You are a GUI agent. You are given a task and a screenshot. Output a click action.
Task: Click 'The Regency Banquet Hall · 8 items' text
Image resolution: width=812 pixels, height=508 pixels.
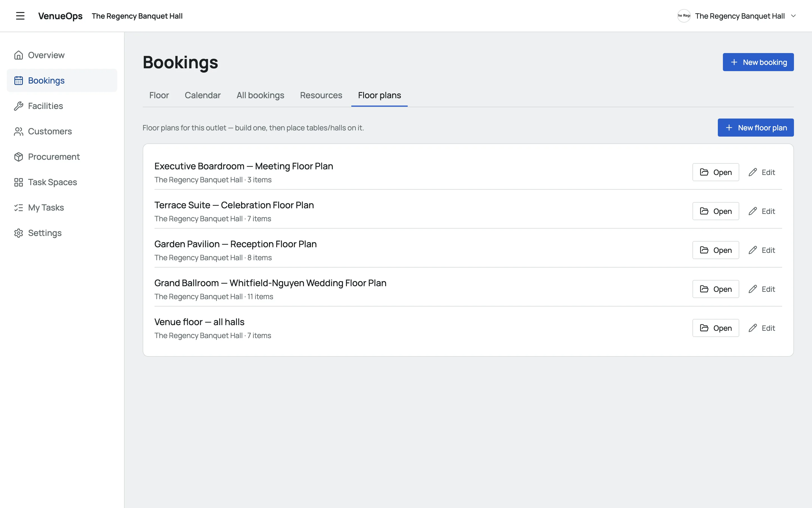[x=213, y=258]
